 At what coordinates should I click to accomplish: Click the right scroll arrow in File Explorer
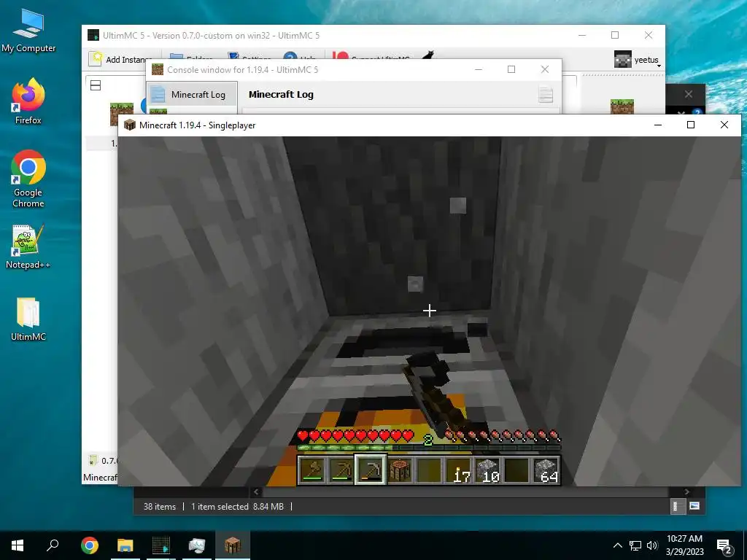(x=686, y=491)
